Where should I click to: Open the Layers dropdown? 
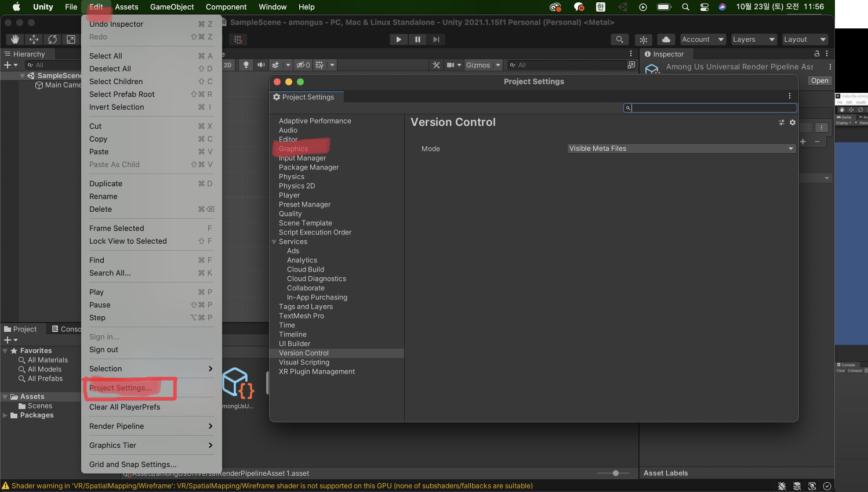[x=754, y=39]
